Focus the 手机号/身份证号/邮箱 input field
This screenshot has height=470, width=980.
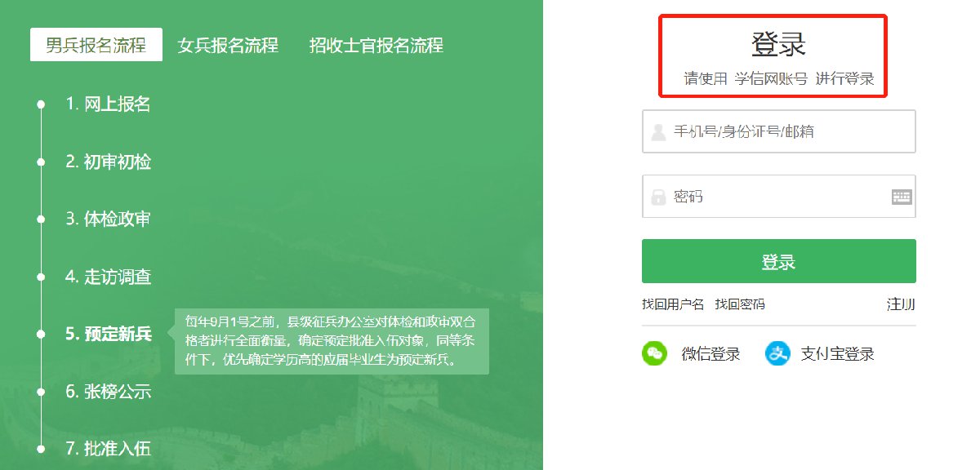(778, 131)
